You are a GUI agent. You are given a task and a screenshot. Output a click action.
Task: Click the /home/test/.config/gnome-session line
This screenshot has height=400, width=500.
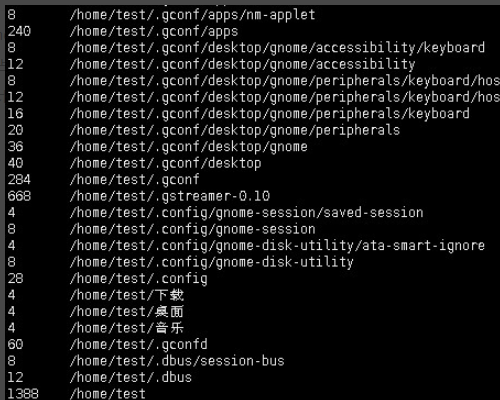tap(192, 229)
